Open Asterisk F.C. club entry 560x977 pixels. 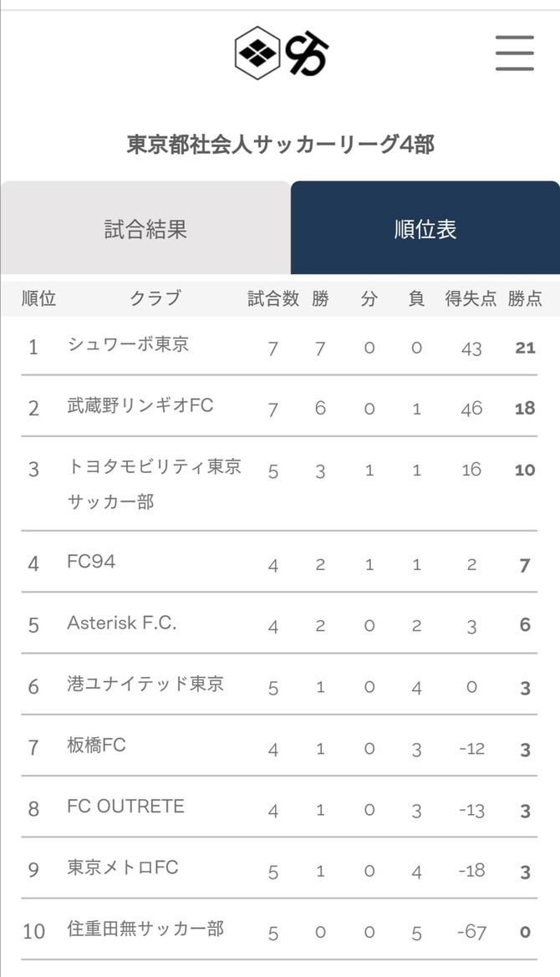122,623
